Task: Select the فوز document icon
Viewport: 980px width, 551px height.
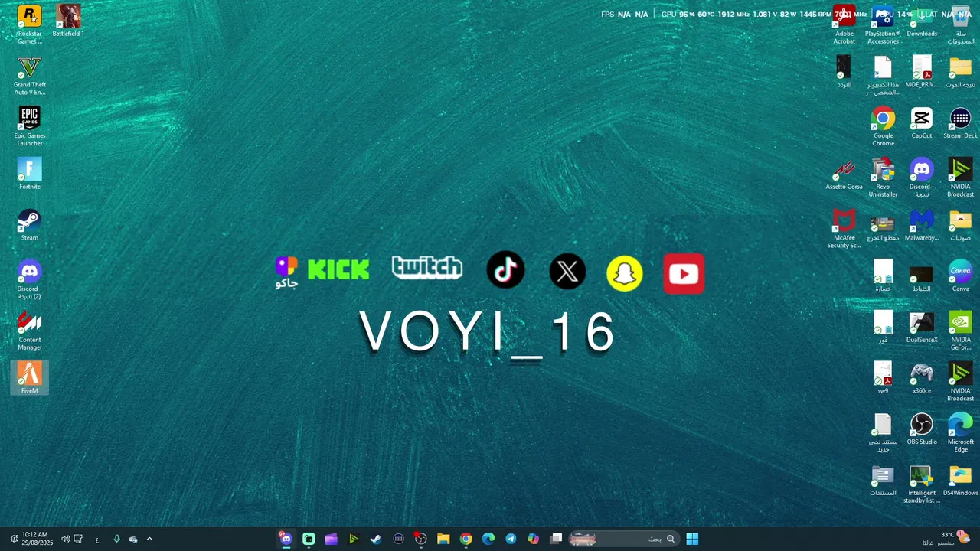Action: [883, 327]
